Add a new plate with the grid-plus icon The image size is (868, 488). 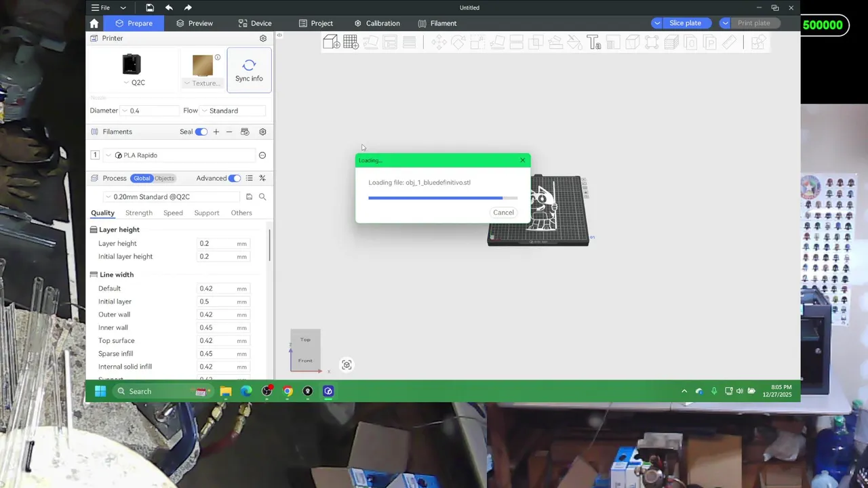pos(351,42)
